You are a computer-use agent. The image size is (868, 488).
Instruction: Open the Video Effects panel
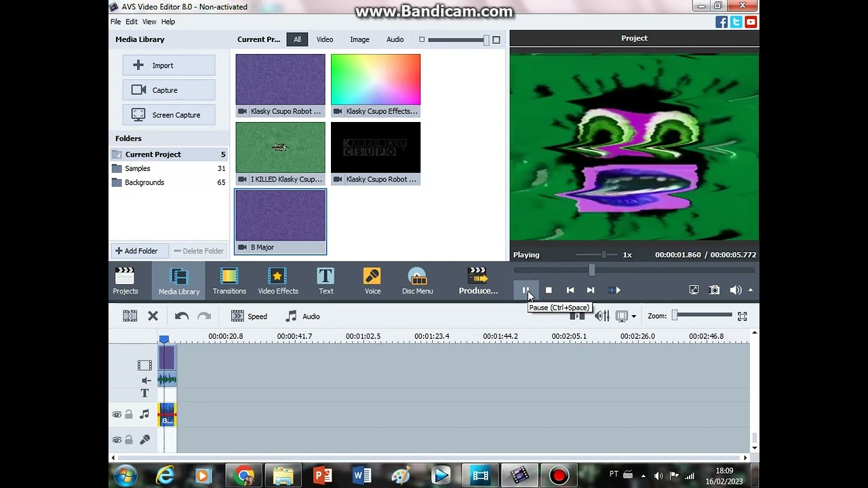(x=278, y=281)
